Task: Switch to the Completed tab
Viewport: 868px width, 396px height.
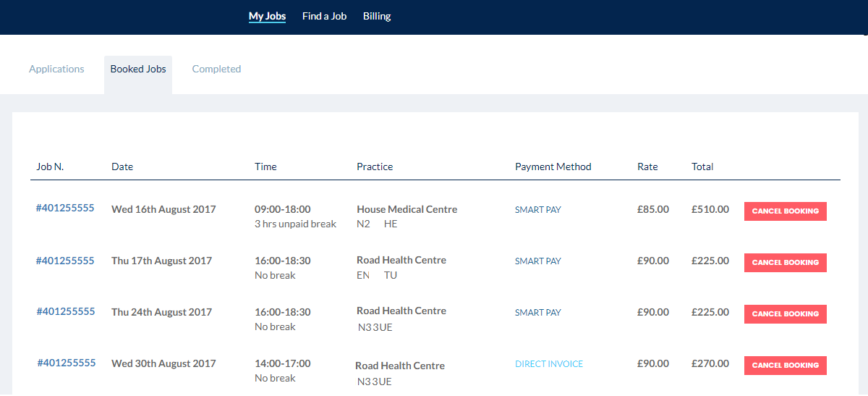Action: [216, 69]
